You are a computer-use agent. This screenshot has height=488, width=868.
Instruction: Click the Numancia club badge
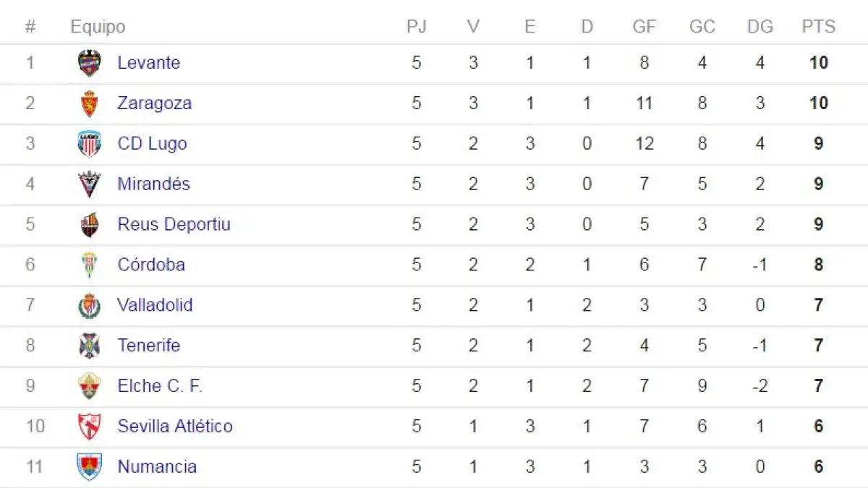(x=90, y=466)
